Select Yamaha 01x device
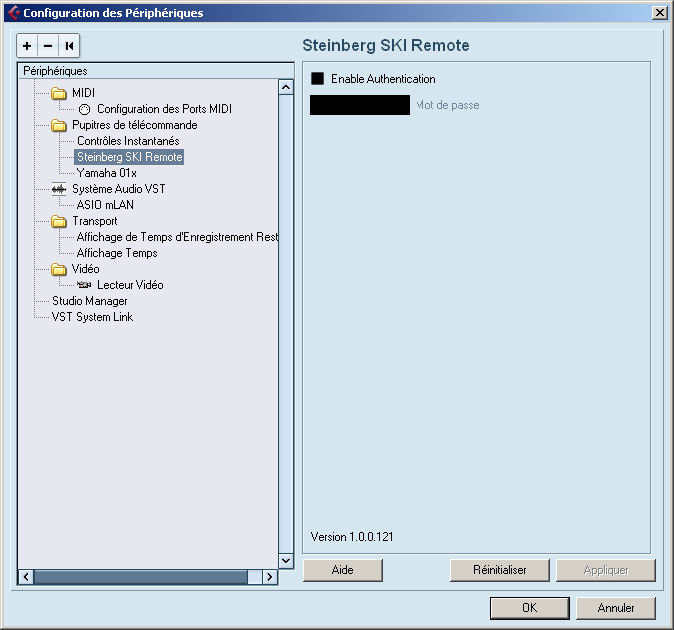 pos(107,173)
